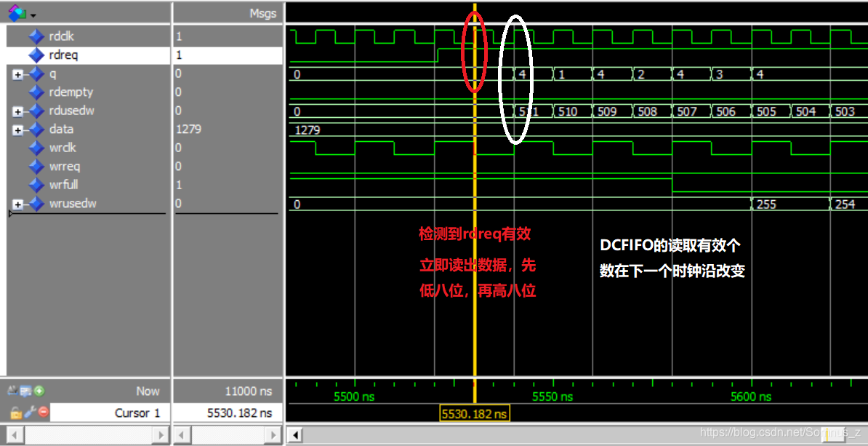868x446 pixels.
Task: Insert a new cursor with green plus
Action: pyautogui.click(x=39, y=391)
